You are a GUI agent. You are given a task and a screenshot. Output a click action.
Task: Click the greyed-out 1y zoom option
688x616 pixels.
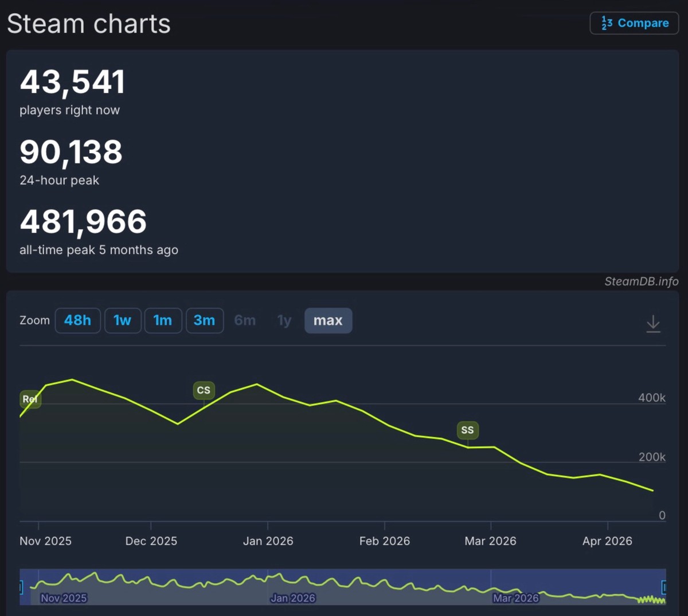click(x=284, y=320)
